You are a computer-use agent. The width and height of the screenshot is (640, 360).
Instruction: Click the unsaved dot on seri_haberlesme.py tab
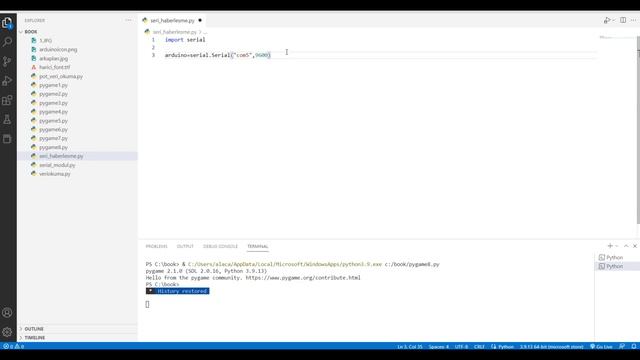(200, 20)
